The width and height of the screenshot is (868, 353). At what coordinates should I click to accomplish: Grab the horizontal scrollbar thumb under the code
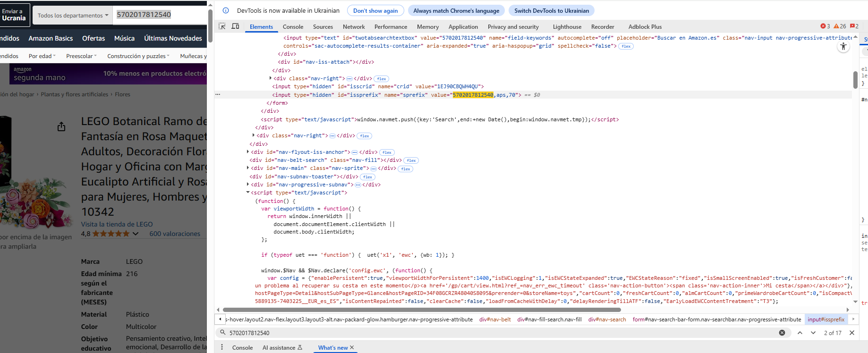tap(422, 310)
